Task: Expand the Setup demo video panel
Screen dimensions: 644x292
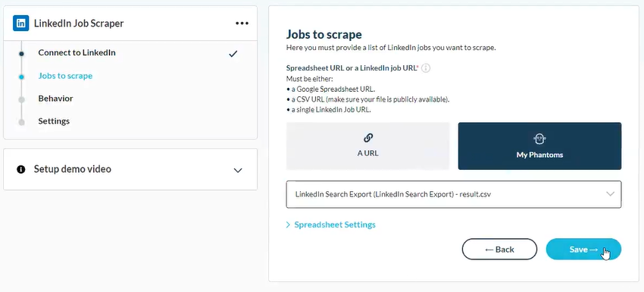Action: [x=130, y=169]
